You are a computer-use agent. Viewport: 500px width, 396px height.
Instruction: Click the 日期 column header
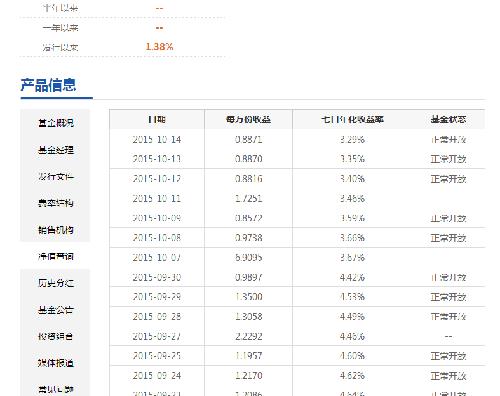point(157,119)
